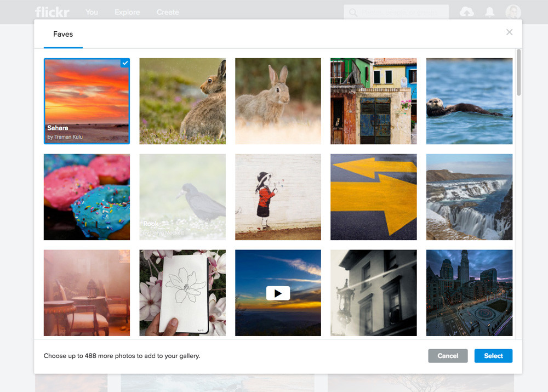Screen dimensions: 548x392
Task: Cancel adding photos to the gallery
Action: [x=448, y=356]
